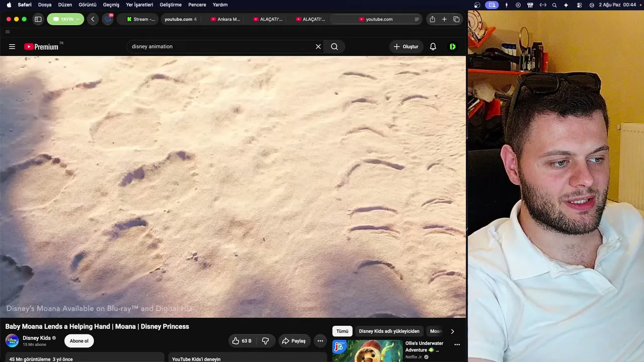644x362 pixels.
Task: Switch to the Ankara M... tab
Action: pos(225,19)
